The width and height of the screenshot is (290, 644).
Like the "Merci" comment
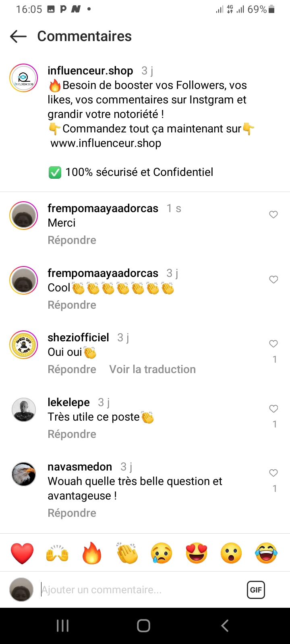coord(273,215)
